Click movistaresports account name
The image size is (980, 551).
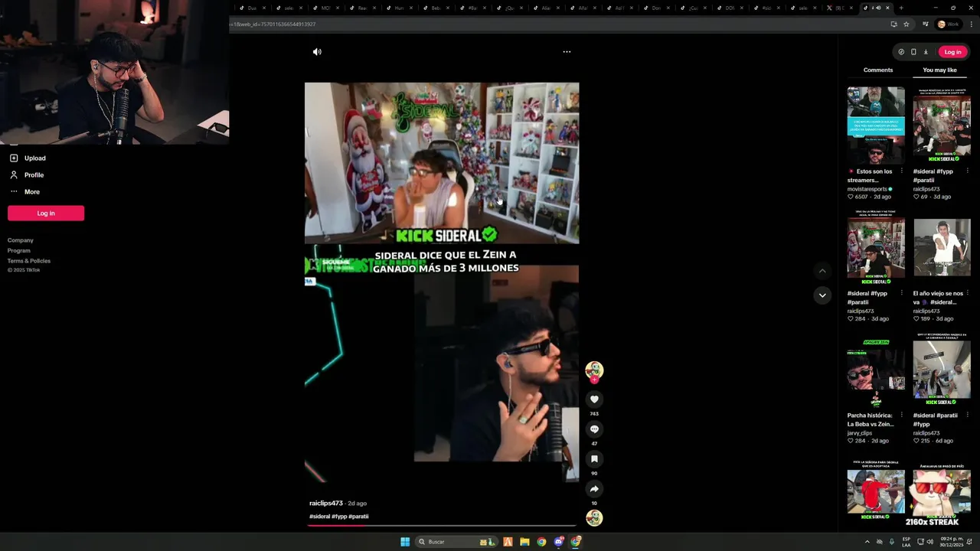point(867,189)
